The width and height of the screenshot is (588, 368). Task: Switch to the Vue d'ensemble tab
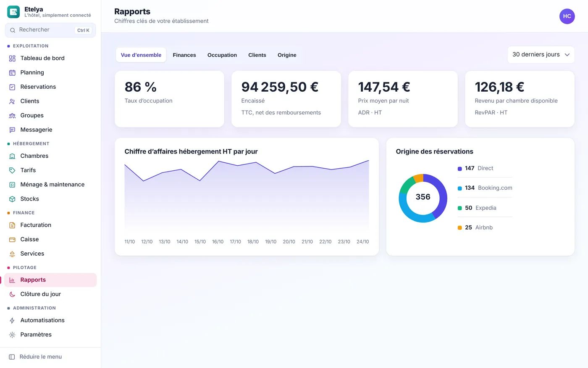pyautogui.click(x=141, y=55)
